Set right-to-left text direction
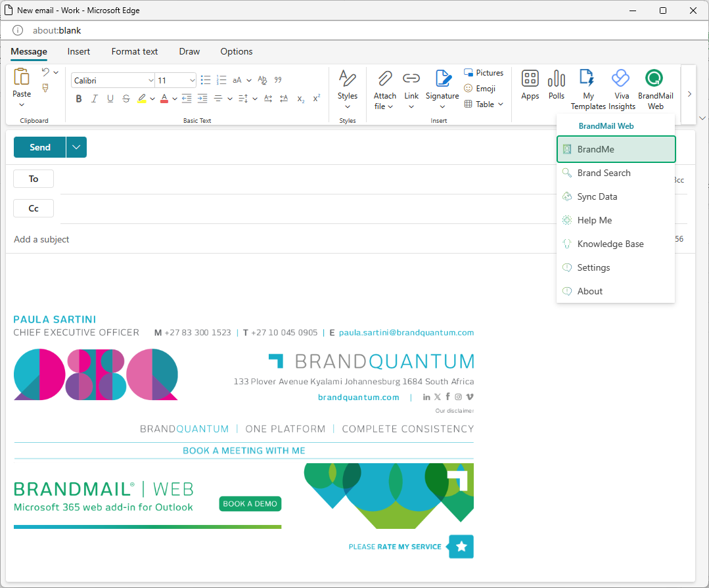The image size is (709, 588). coord(284,99)
